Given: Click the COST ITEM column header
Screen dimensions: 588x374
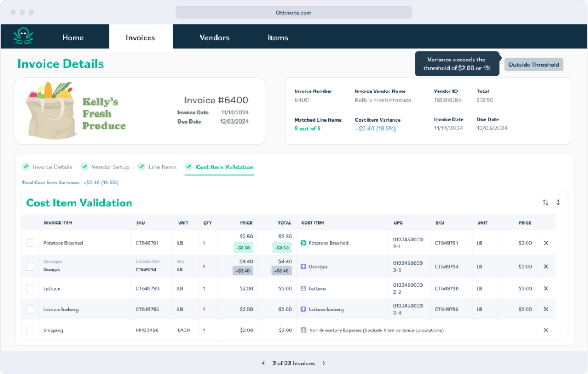Looking at the screenshot, I should [313, 223].
